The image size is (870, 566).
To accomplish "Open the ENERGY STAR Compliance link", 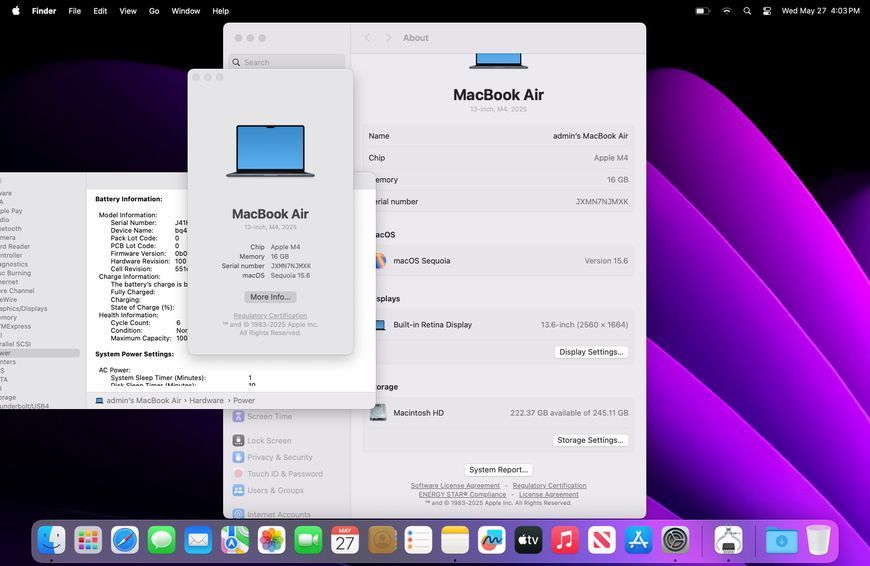I will pos(462,494).
